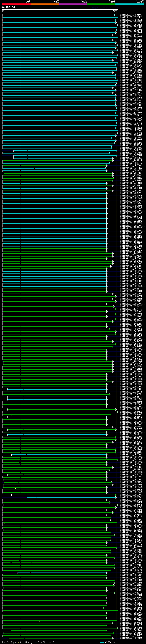Viewport: 146px width, 644px height.
Task: Select the UniRef100_C5PAN4 label
Action: (131, 595)
